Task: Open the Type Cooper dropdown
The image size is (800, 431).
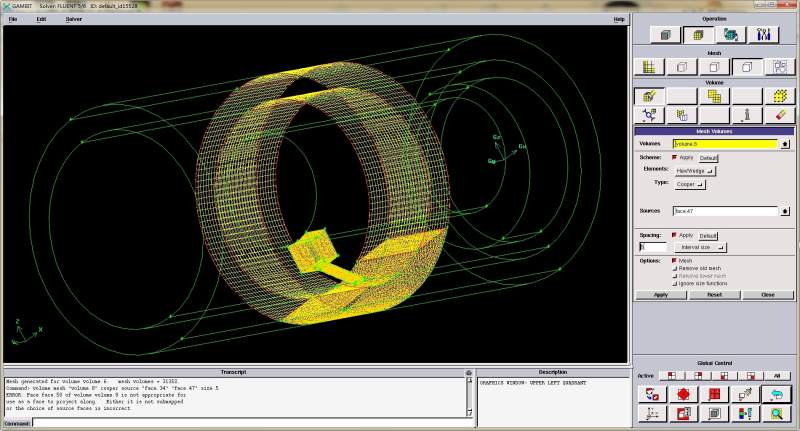Action: click(x=690, y=184)
